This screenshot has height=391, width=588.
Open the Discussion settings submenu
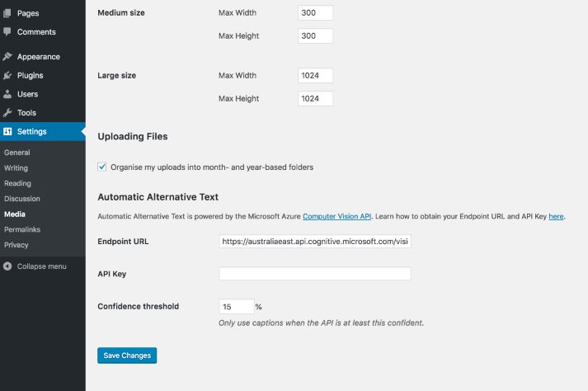(x=21, y=199)
